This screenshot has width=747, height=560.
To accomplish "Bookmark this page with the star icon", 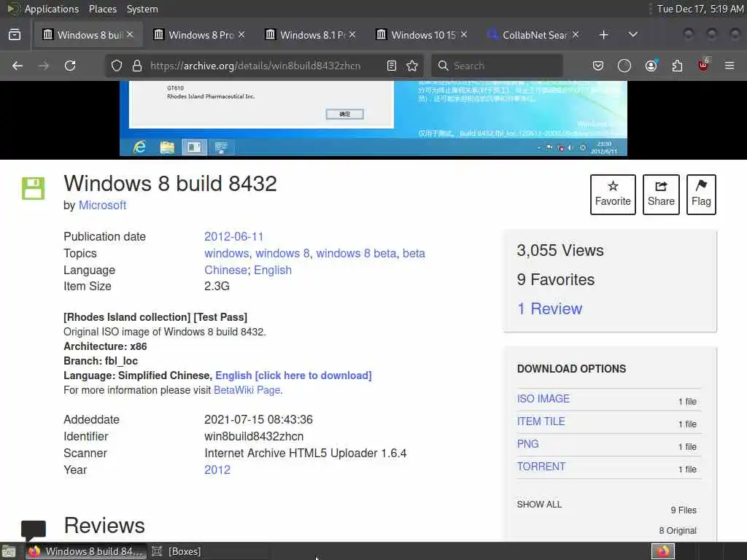I will (412, 66).
